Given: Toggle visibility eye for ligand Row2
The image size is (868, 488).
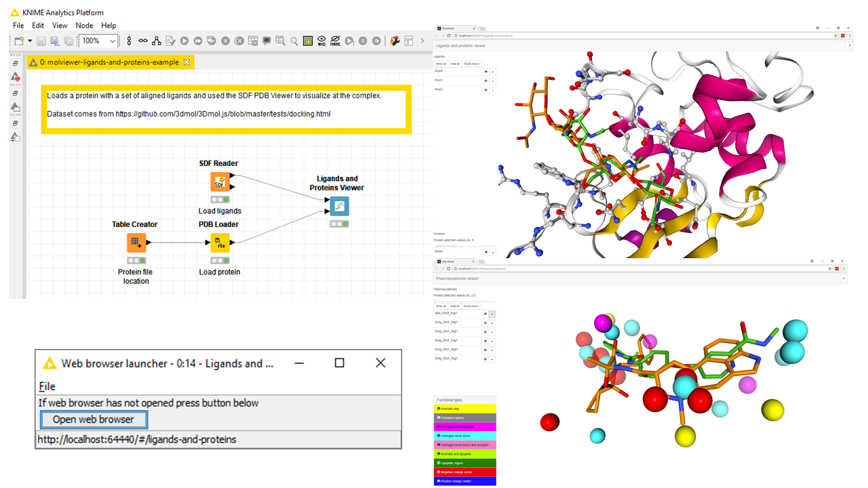Looking at the screenshot, I should tap(486, 89).
